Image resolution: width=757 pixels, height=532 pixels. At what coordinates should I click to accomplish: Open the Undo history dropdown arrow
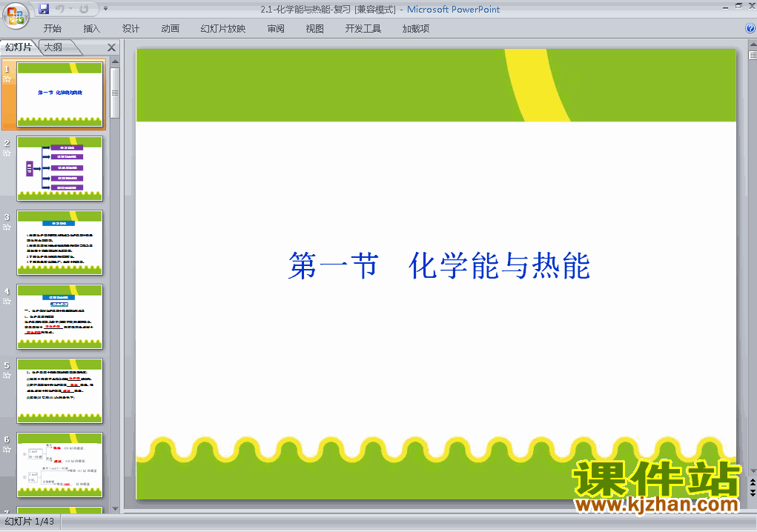tap(70, 9)
